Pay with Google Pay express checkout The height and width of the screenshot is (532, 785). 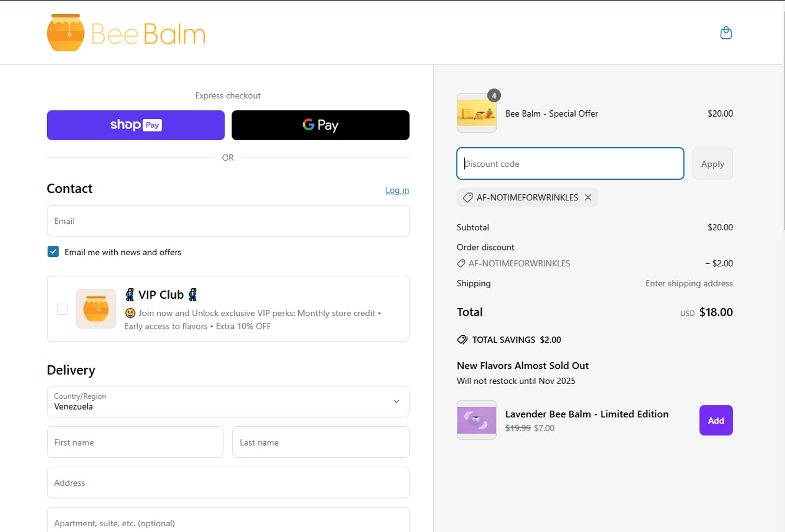pyautogui.click(x=320, y=125)
